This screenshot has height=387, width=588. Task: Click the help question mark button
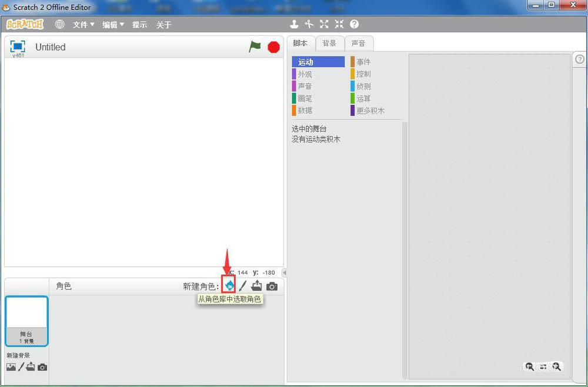[353, 24]
